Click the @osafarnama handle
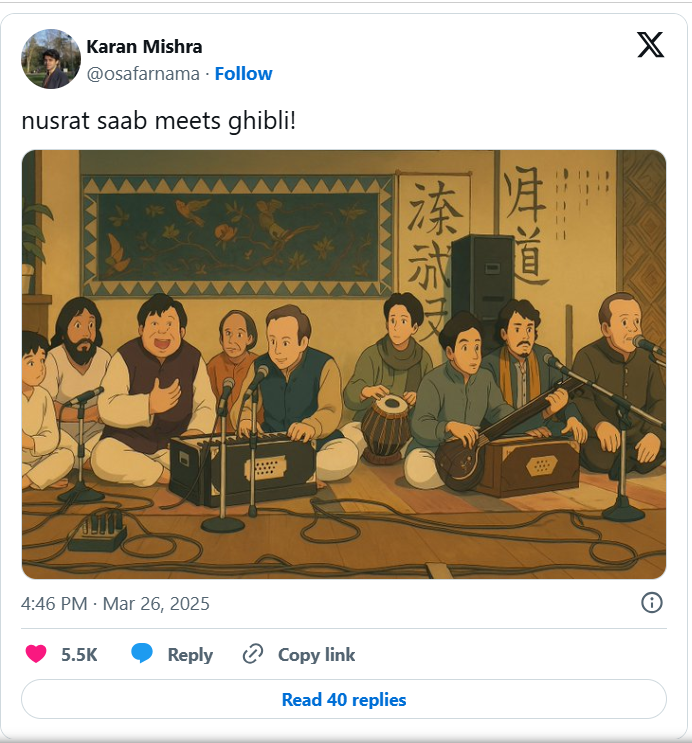692x743 pixels. pyautogui.click(x=143, y=74)
